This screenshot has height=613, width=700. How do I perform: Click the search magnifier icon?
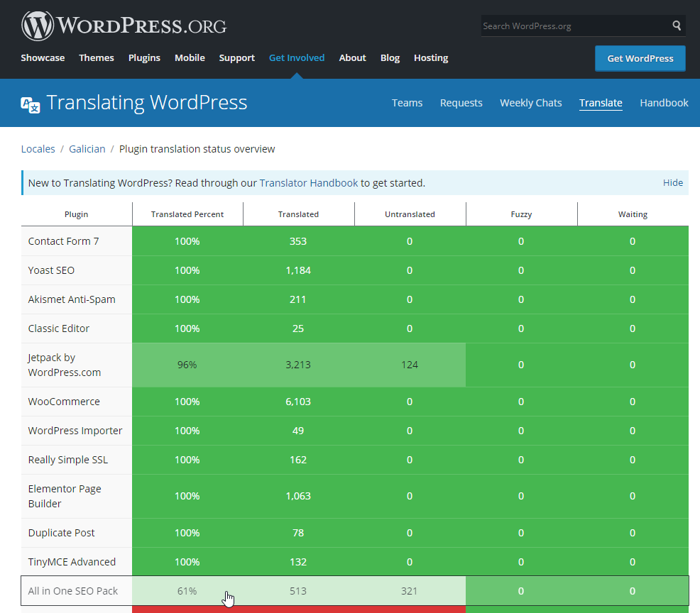(677, 26)
